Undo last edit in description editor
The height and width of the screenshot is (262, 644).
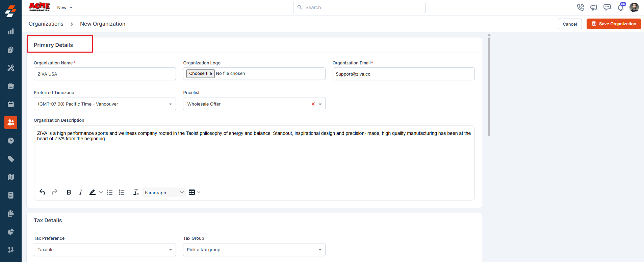click(x=42, y=192)
